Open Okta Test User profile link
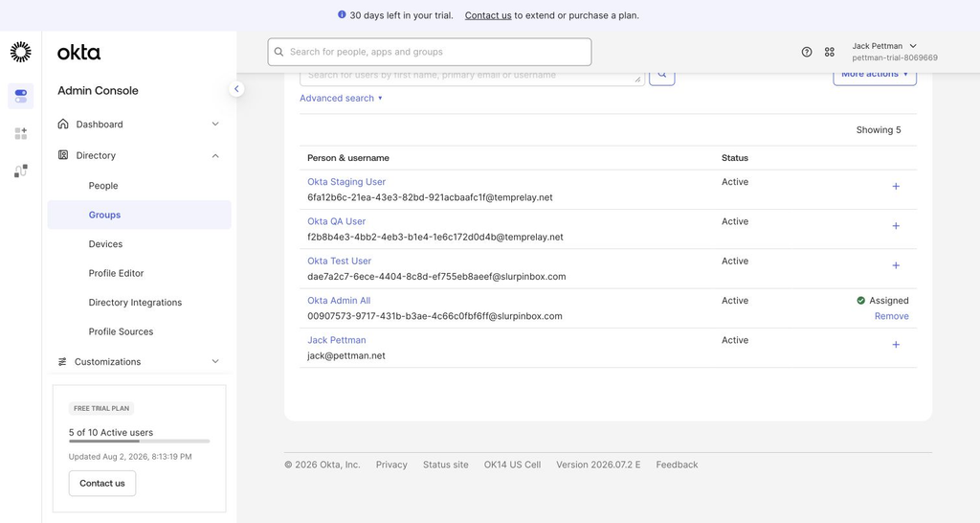Image resolution: width=980 pixels, height=523 pixels. pos(340,261)
